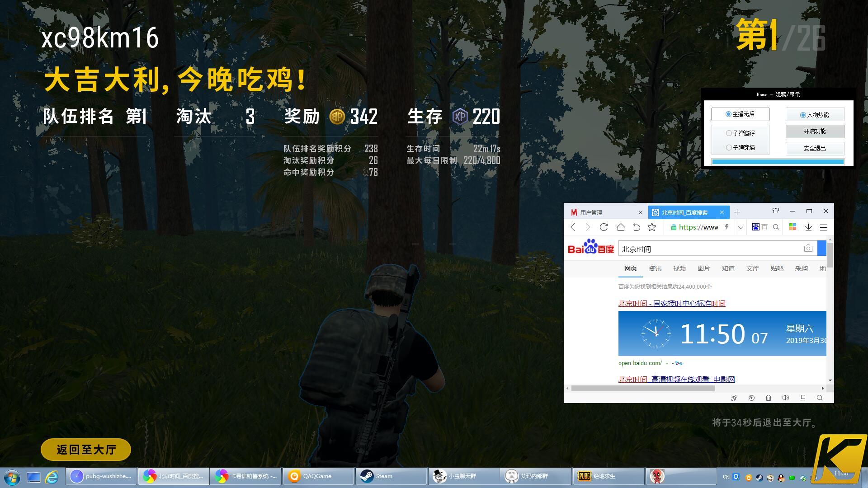The height and width of the screenshot is (488, 868).
Task: Click the lightning bolt icon in address bar
Action: 726,227
